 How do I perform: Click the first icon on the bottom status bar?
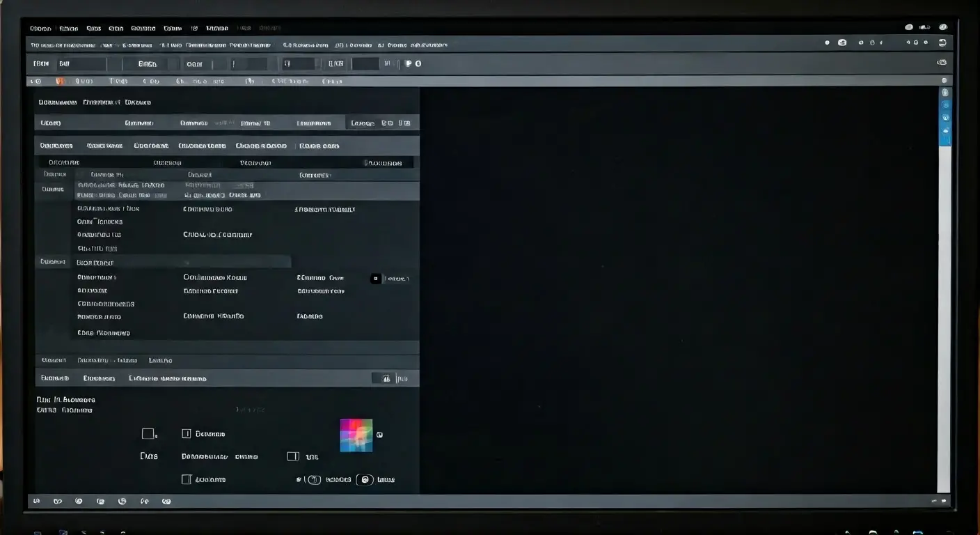pos(37,501)
